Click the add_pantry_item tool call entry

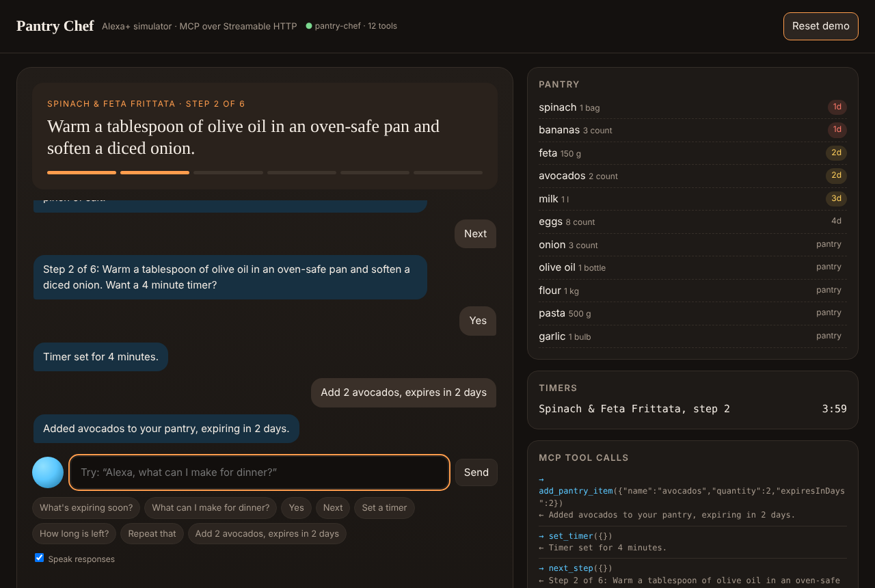pos(692,497)
